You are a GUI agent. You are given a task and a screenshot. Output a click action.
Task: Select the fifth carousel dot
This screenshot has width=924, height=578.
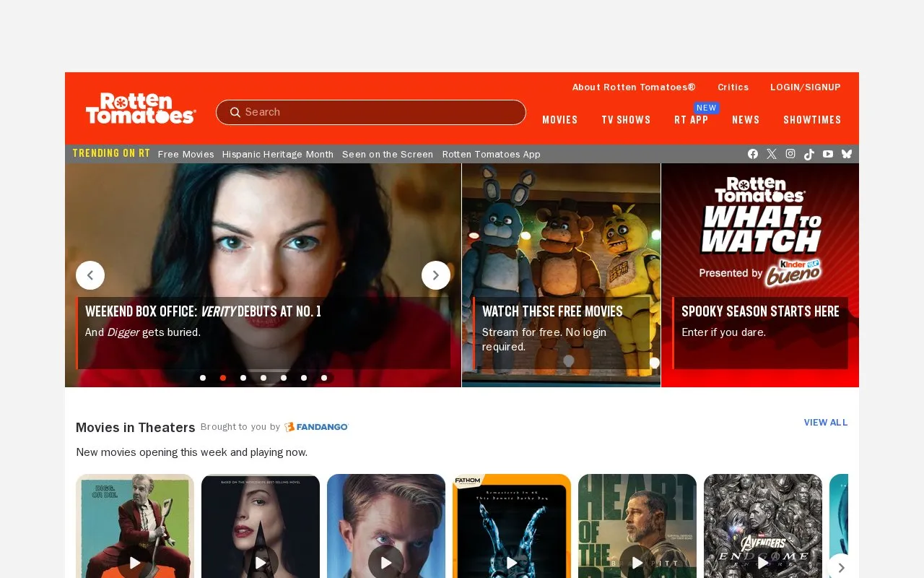pos(284,378)
